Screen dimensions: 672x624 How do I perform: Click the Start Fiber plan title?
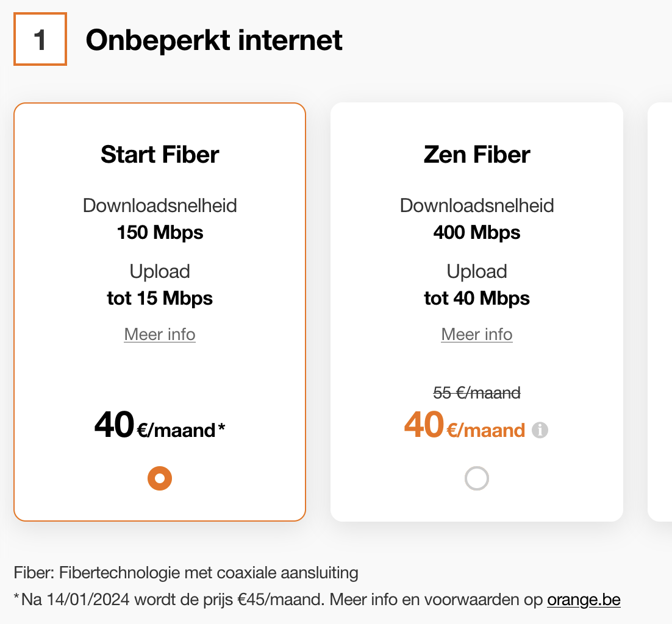[160, 155]
